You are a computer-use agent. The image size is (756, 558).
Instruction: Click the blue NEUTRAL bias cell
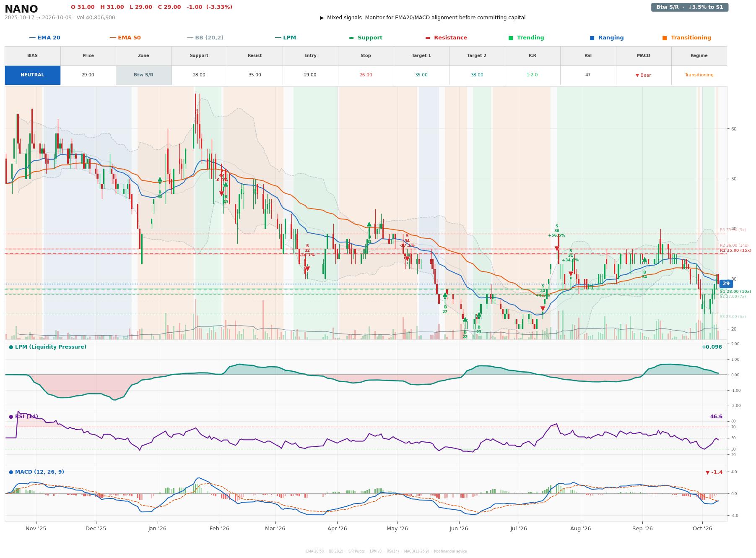(x=32, y=75)
